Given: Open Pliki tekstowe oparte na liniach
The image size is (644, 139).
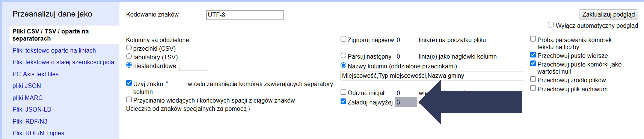Looking at the screenshot, I should point(54,51).
